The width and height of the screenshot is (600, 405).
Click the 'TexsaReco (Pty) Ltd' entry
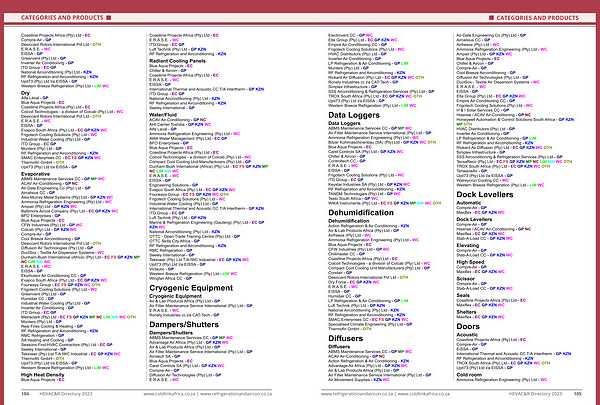[x=514, y=162]
